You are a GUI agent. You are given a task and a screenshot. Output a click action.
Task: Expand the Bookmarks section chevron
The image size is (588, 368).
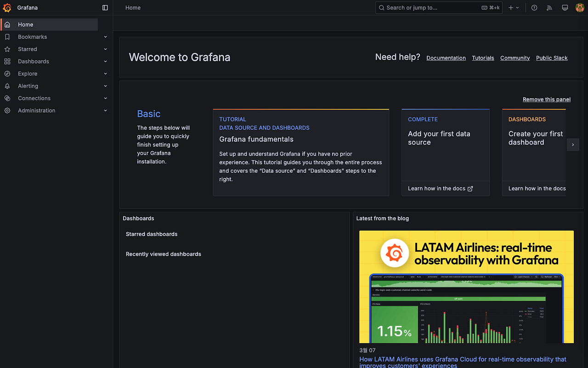point(106,37)
